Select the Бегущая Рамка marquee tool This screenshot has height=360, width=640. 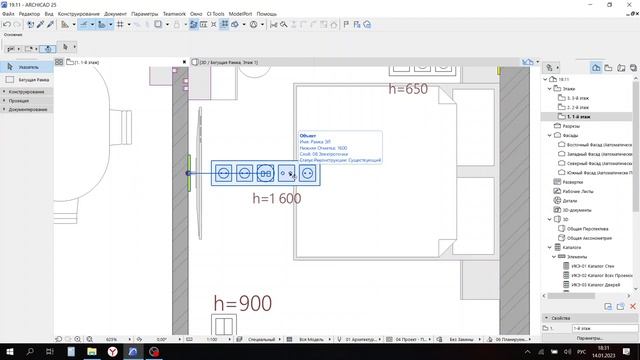(27, 80)
